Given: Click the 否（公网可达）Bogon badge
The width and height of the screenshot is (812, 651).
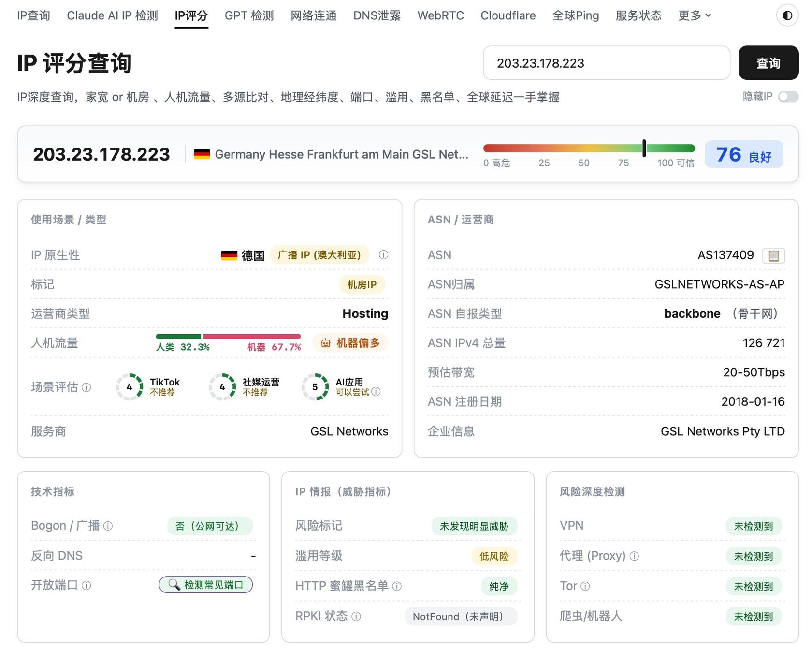Looking at the screenshot, I should pyautogui.click(x=210, y=526).
